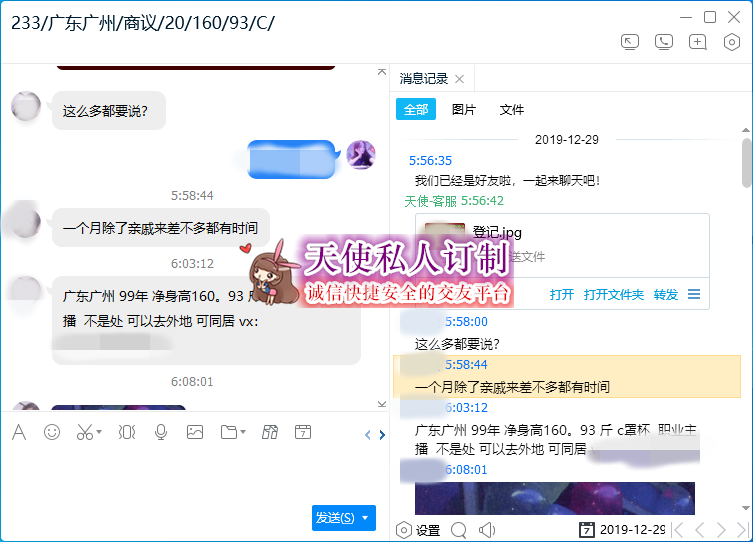Click the purple user avatar in chat
This screenshot has height=542, width=753.
[x=361, y=155]
